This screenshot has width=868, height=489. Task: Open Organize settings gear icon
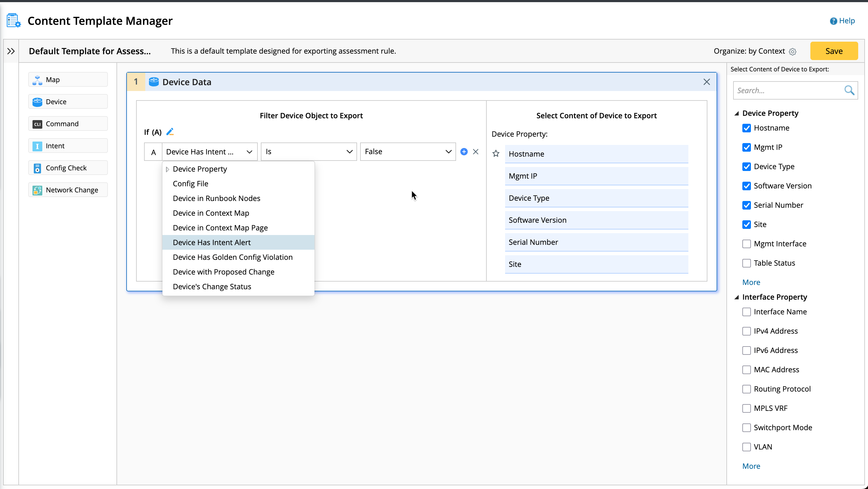[793, 51]
